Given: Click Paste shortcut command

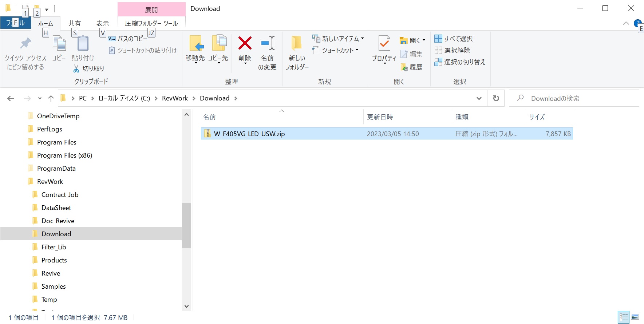Looking at the screenshot, I should coord(143,50).
